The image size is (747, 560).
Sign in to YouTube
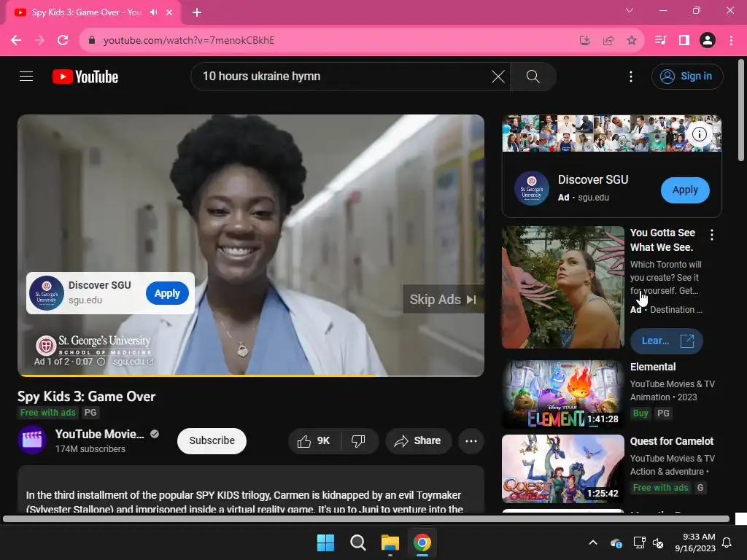pos(687,76)
